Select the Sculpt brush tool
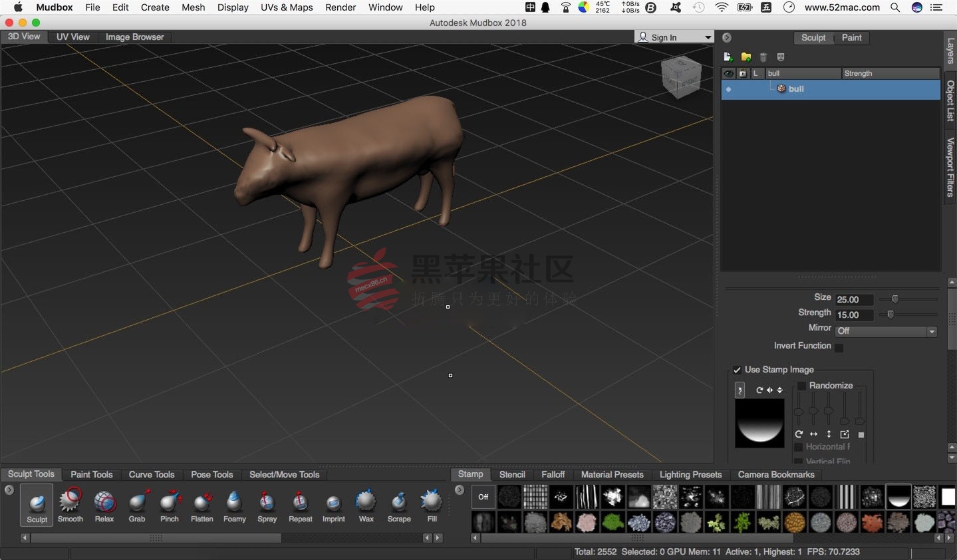 click(x=37, y=505)
